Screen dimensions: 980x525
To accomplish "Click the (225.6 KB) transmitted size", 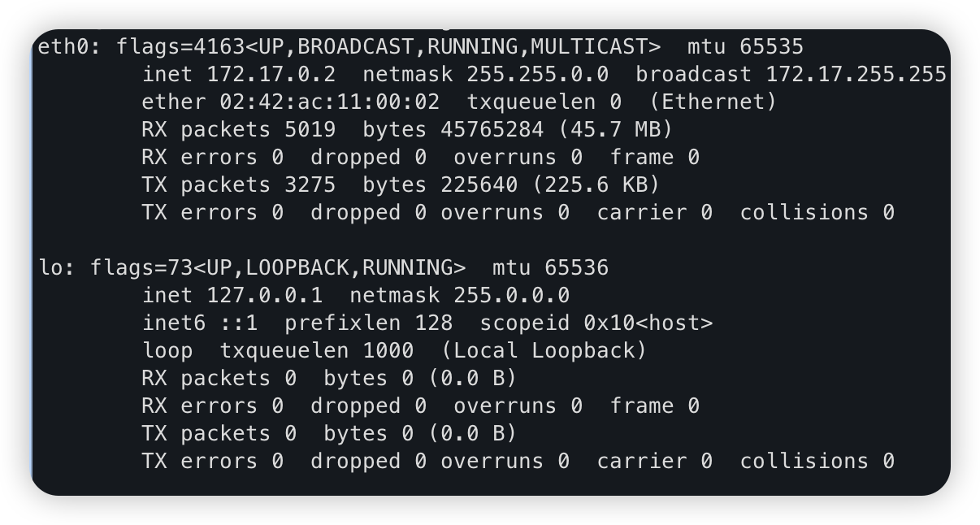I will 596,184.
